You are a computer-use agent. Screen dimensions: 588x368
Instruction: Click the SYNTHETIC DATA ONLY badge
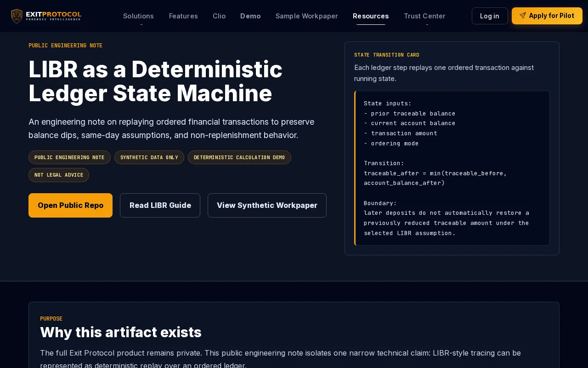click(x=149, y=157)
